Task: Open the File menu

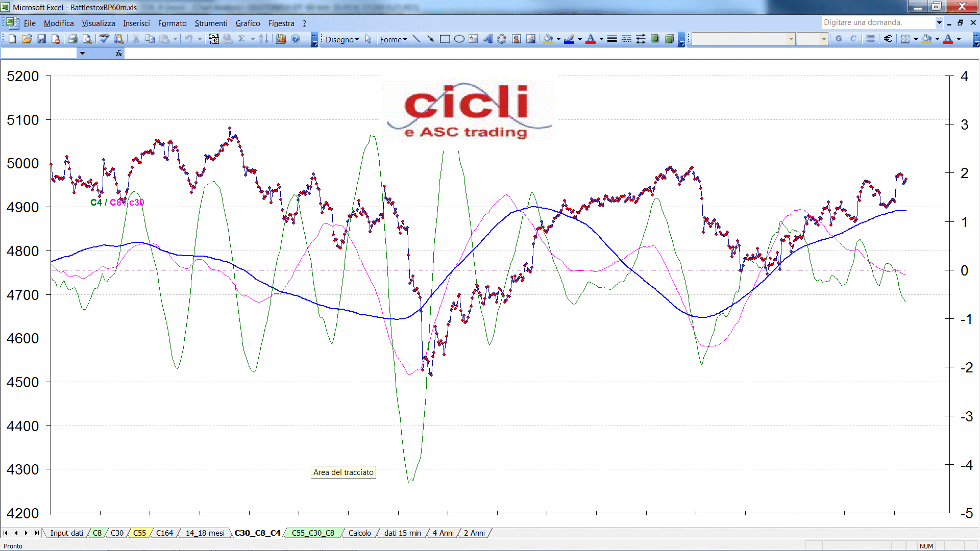Action: coord(30,23)
